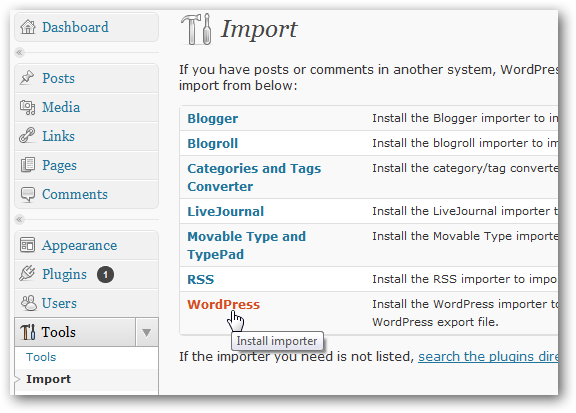
Task: Open the Media menu
Action: [x=61, y=107]
